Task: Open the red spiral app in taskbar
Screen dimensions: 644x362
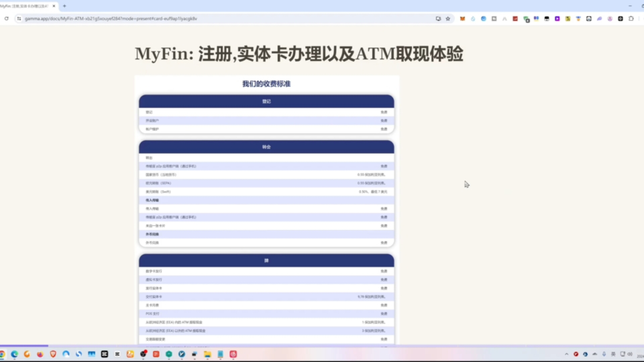Action: point(233,354)
